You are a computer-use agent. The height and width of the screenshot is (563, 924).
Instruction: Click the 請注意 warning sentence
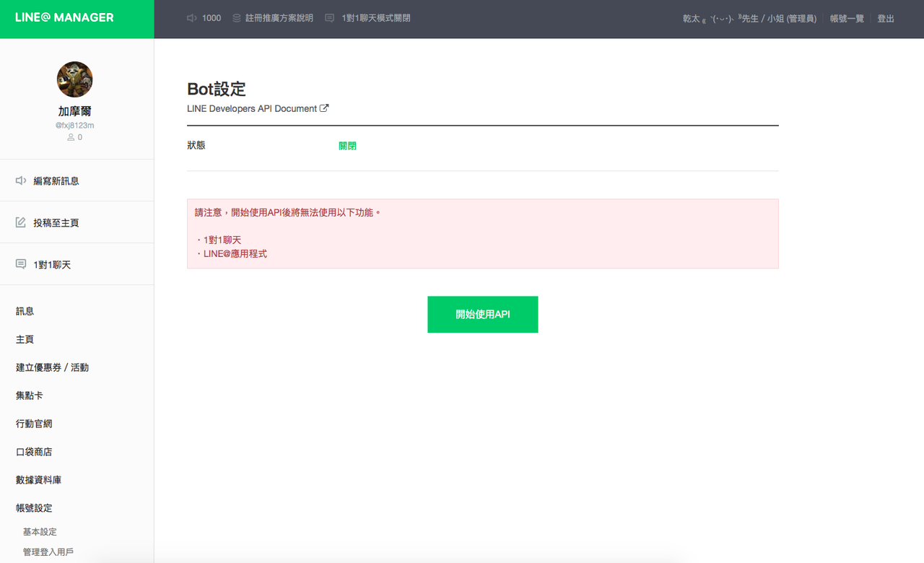[288, 213]
